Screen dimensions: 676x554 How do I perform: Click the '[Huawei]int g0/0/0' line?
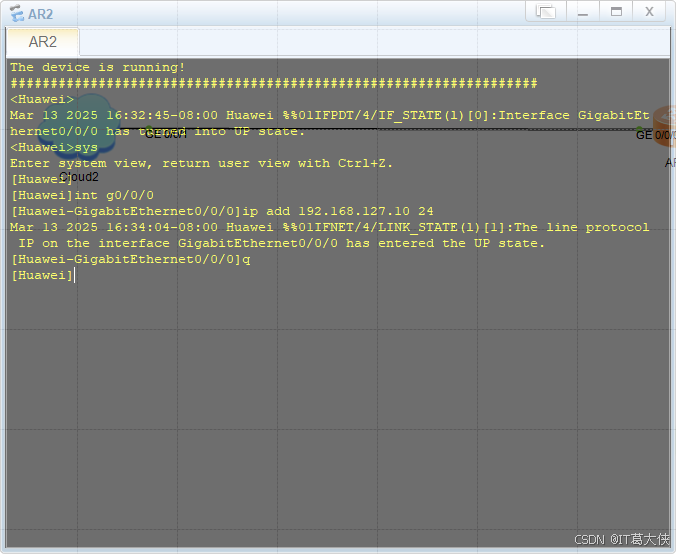(82, 195)
